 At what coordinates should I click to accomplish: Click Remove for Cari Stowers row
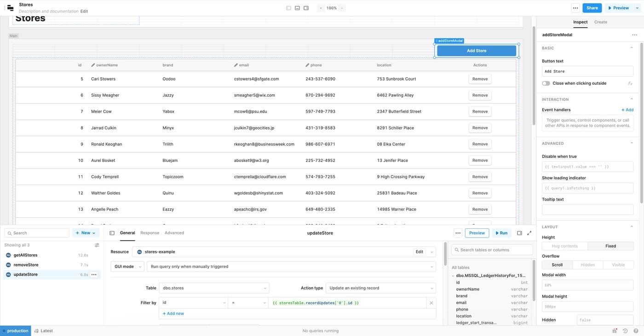pos(480,79)
